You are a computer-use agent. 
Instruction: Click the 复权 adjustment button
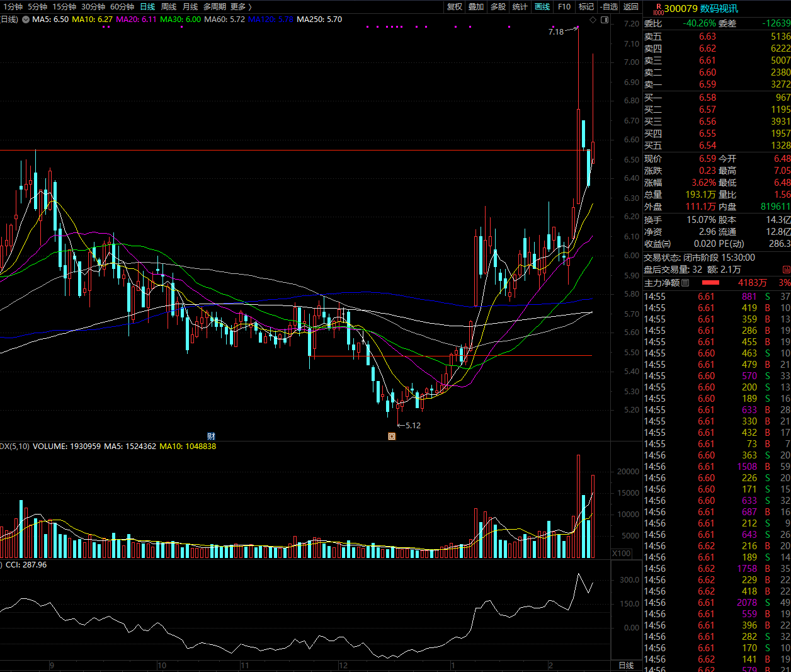[x=455, y=7]
